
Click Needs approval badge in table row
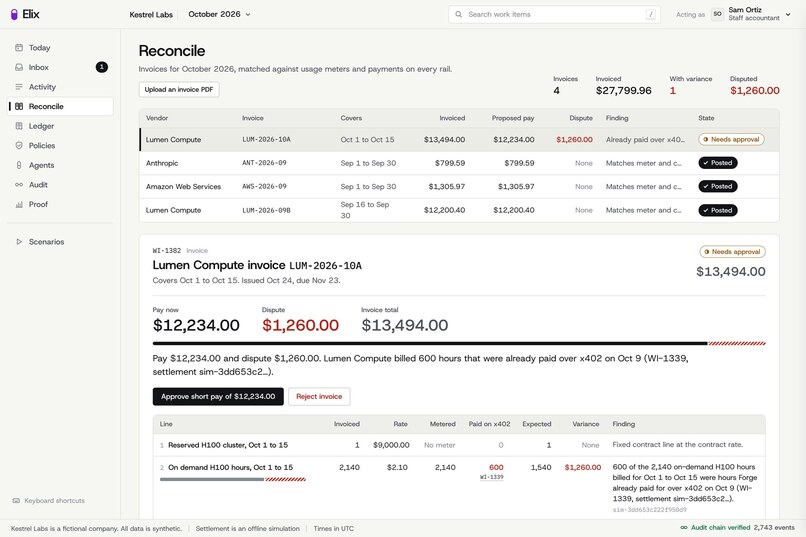click(x=731, y=139)
